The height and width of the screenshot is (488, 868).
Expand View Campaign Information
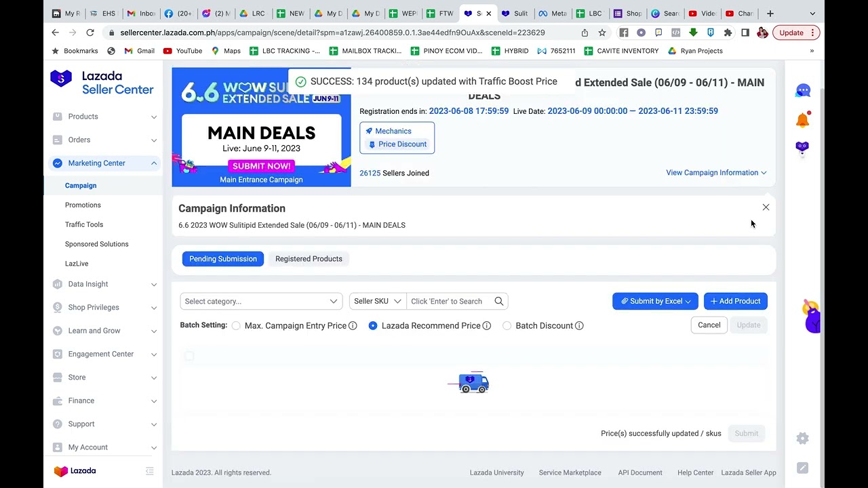pyautogui.click(x=716, y=173)
